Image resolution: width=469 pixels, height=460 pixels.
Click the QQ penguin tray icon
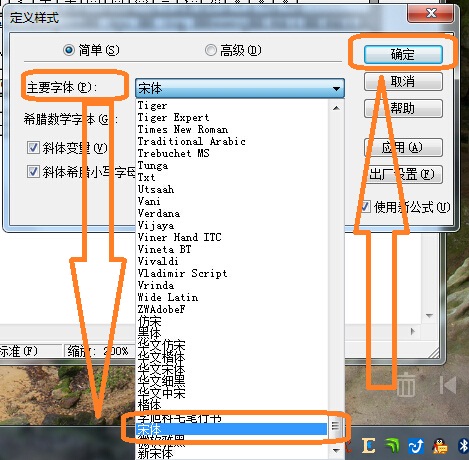pyautogui.click(x=440, y=446)
